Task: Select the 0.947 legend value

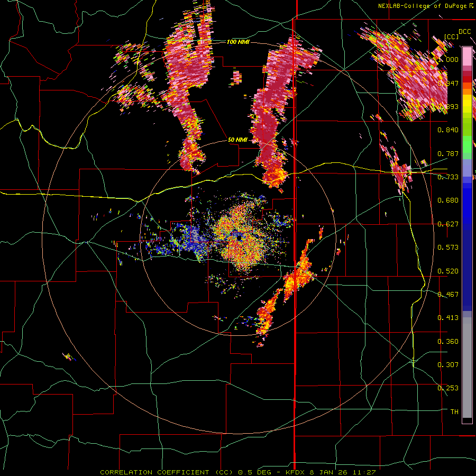Action: tap(448, 83)
